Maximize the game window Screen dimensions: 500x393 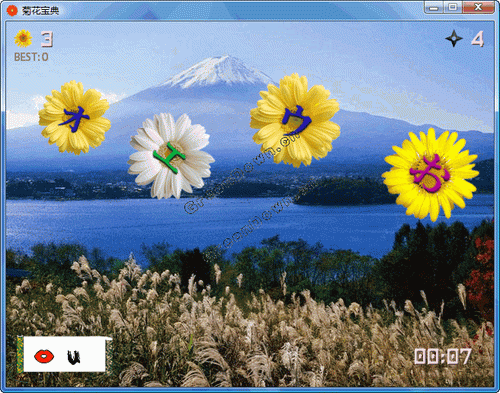point(452,7)
